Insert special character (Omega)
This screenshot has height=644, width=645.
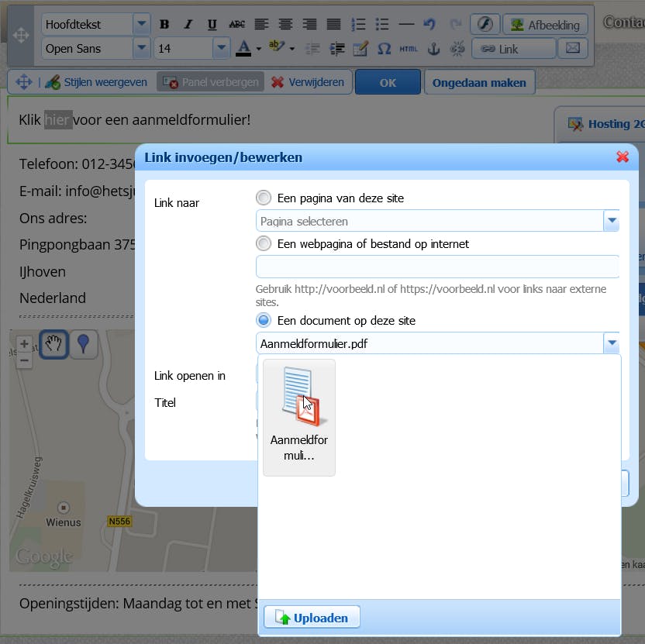coord(385,49)
